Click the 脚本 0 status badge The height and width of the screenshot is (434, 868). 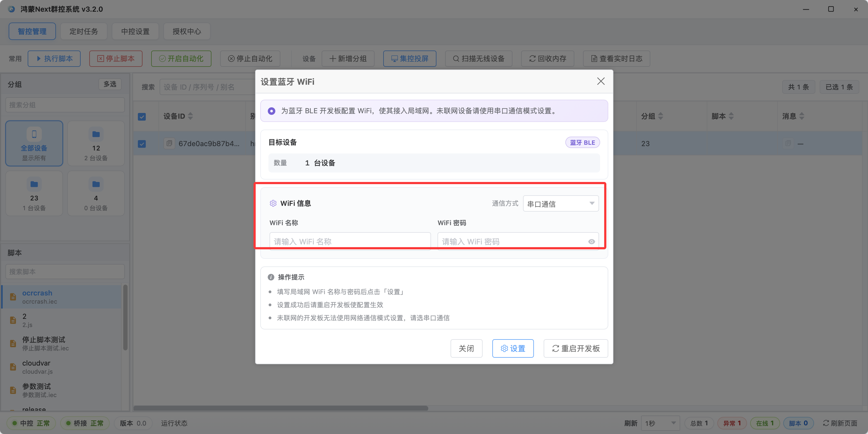pyautogui.click(x=798, y=423)
